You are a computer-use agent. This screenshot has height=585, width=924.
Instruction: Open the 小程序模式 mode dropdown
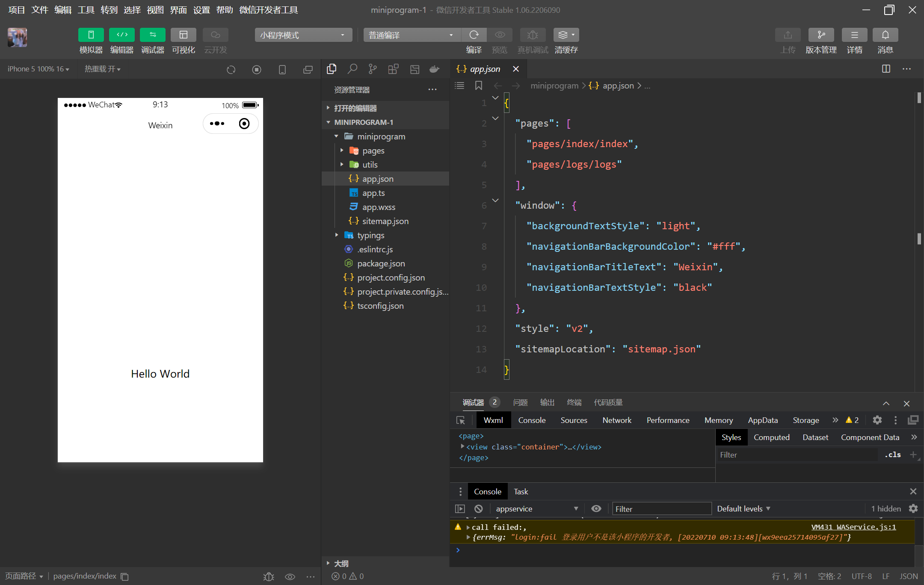click(303, 35)
